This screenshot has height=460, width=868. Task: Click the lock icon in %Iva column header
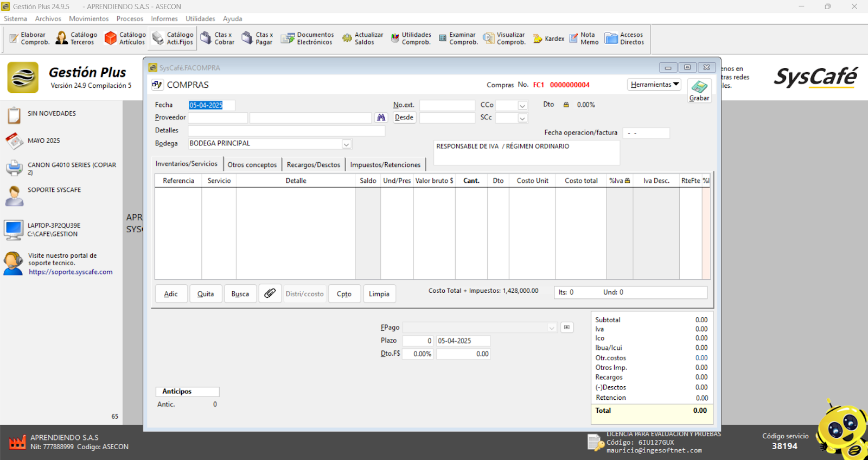tap(627, 181)
